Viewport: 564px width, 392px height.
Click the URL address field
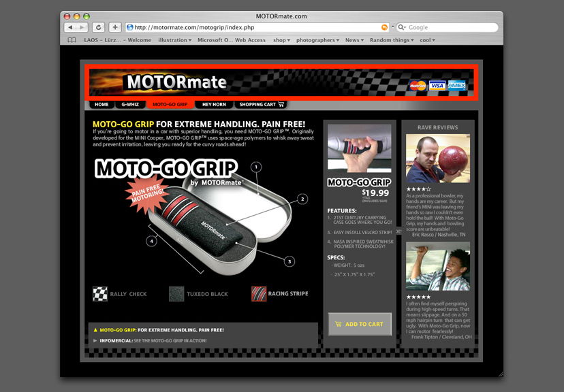coord(257,27)
